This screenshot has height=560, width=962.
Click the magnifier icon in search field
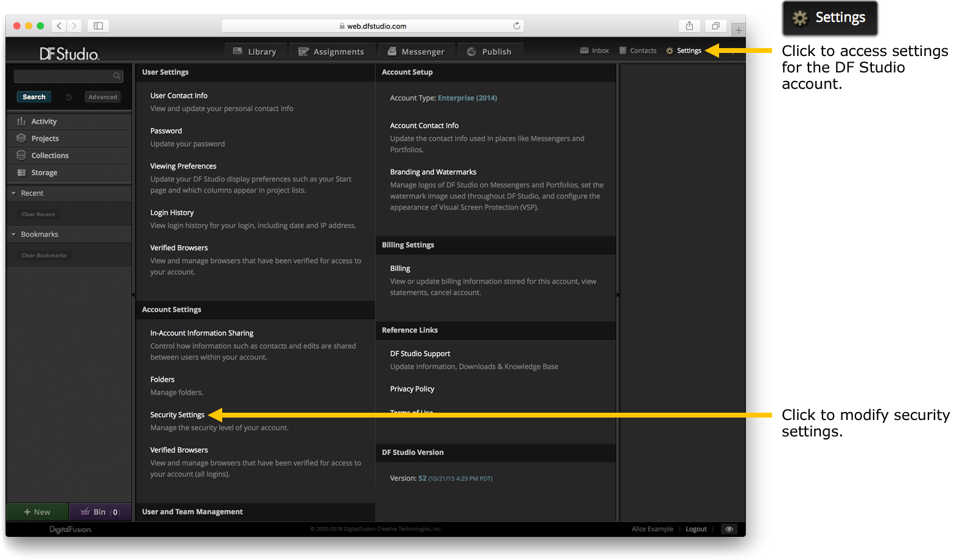[x=116, y=76]
